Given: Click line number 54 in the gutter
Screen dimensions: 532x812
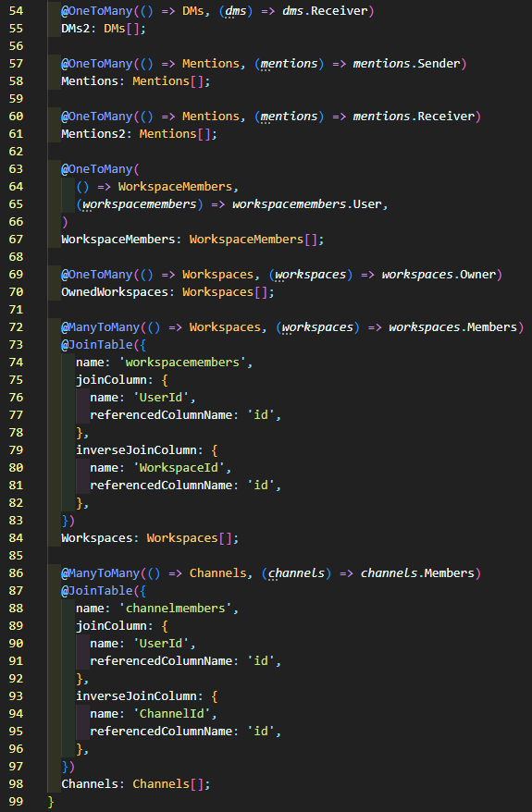Looking at the screenshot, I should tap(16, 11).
